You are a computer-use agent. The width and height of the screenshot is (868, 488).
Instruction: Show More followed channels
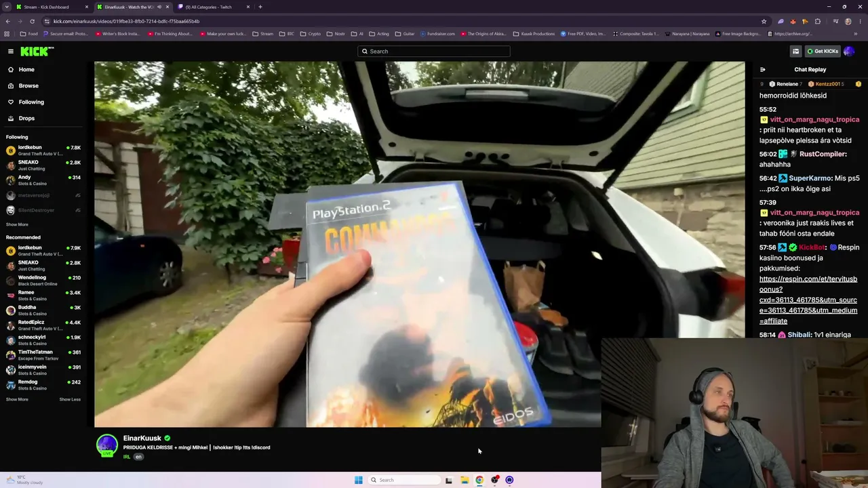[17, 225]
